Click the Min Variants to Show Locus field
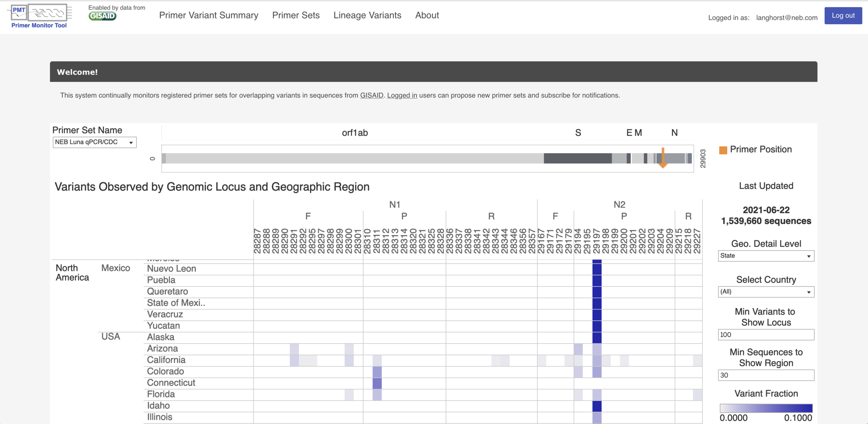Viewport: 868px width, 424px height. pos(766,335)
